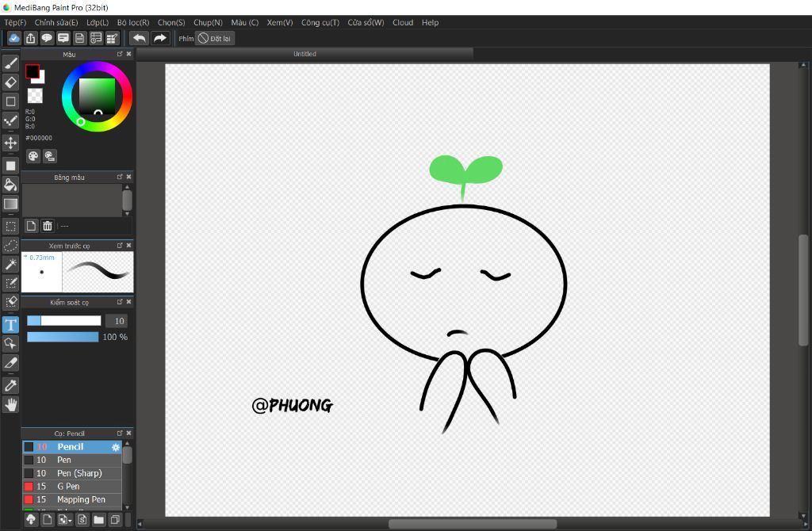Open the add bitmap brush dropdown
The height and width of the screenshot is (531, 812).
tap(65, 520)
